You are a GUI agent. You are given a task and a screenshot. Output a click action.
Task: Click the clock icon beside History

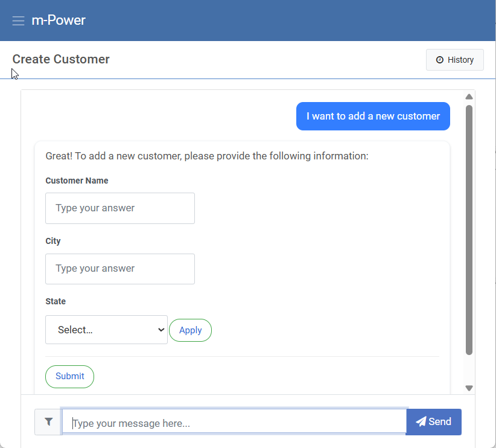tap(440, 60)
